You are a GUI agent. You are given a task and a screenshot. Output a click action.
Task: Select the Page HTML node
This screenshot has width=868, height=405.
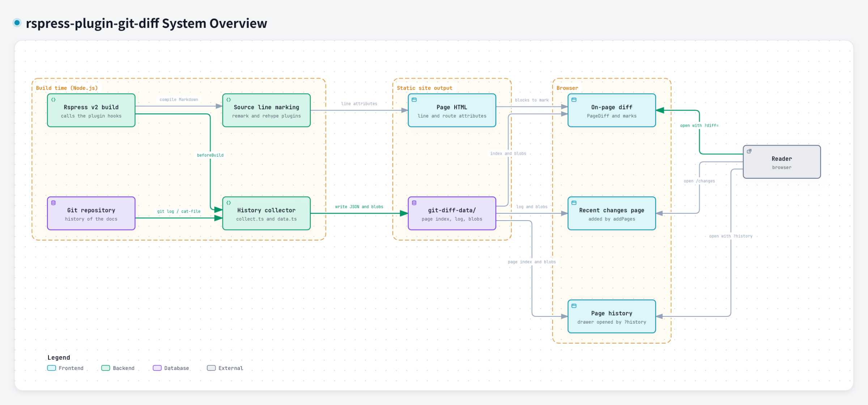coord(452,110)
